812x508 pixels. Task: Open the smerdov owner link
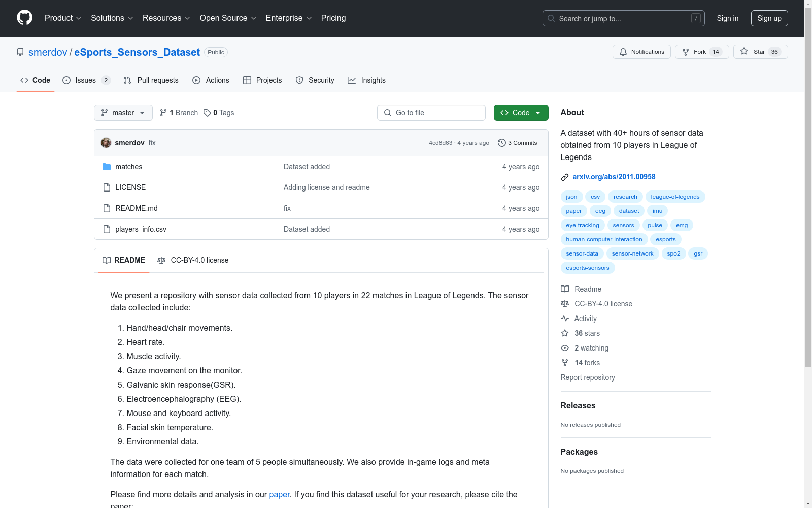click(x=48, y=52)
